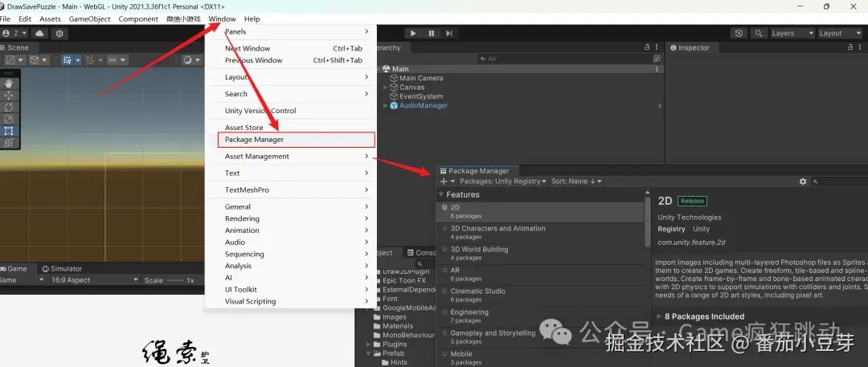Click the global search magnifier icon
This screenshot has height=367, width=868.
point(759,33)
